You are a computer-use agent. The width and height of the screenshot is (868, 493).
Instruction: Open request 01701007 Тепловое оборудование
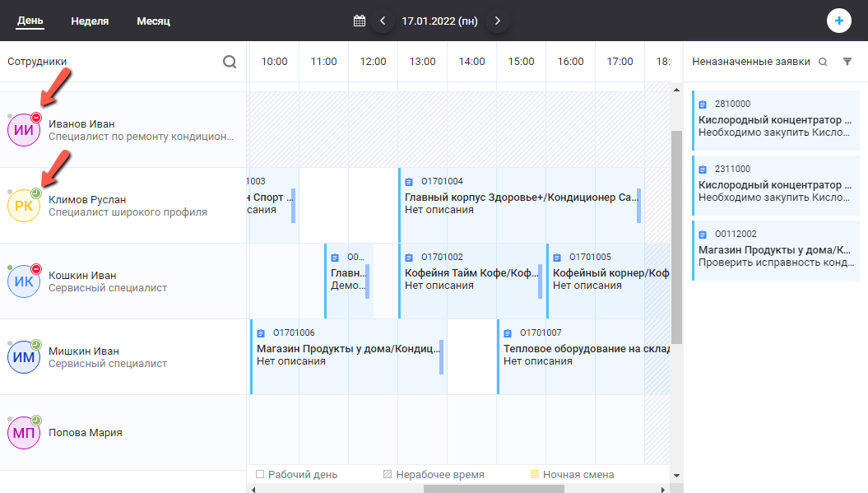[583, 356]
